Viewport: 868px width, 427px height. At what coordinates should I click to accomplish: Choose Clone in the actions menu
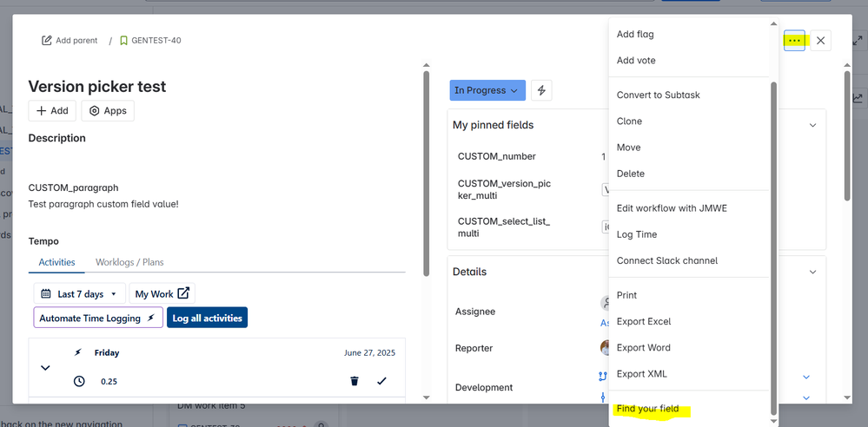[x=689, y=122]
